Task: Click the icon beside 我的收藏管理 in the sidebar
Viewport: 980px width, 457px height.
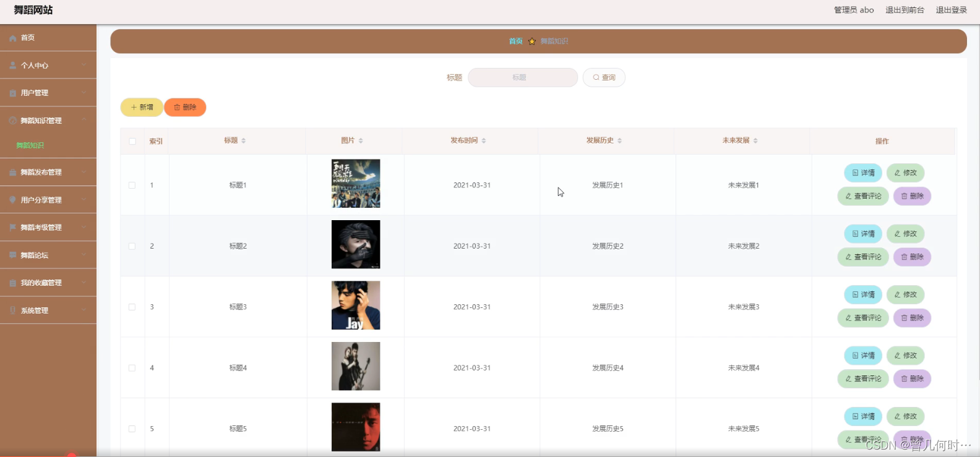Action: click(12, 283)
